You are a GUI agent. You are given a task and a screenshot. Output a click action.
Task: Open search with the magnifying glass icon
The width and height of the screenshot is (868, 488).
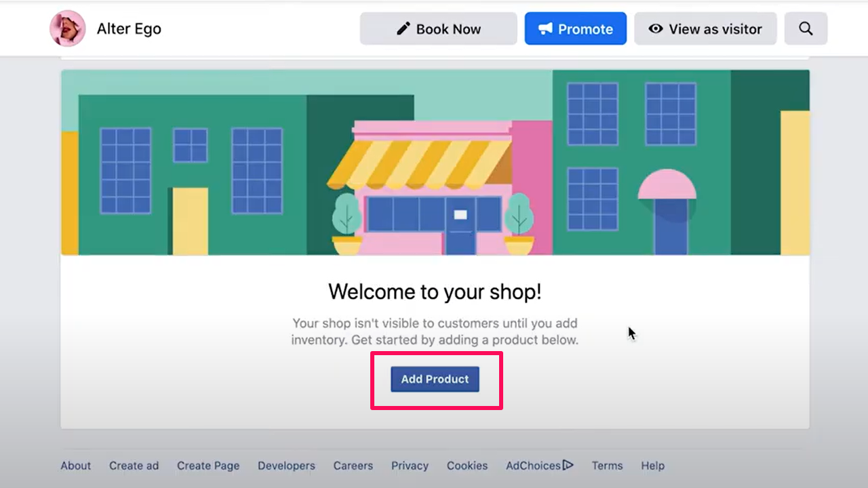[x=806, y=29]
